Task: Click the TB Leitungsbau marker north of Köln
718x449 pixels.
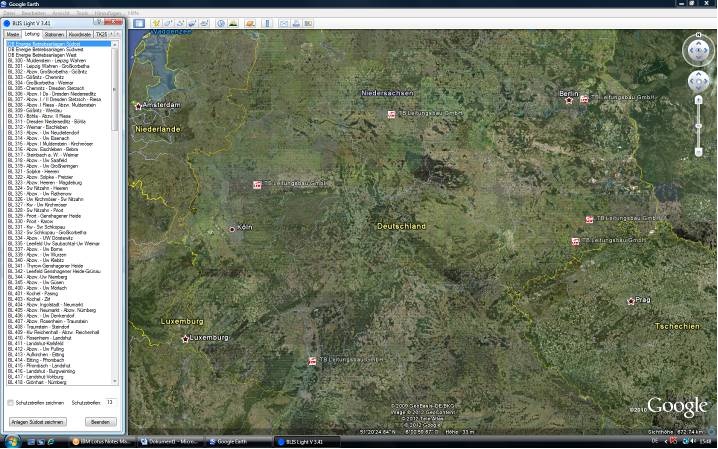Action: [x=257, y=185]
